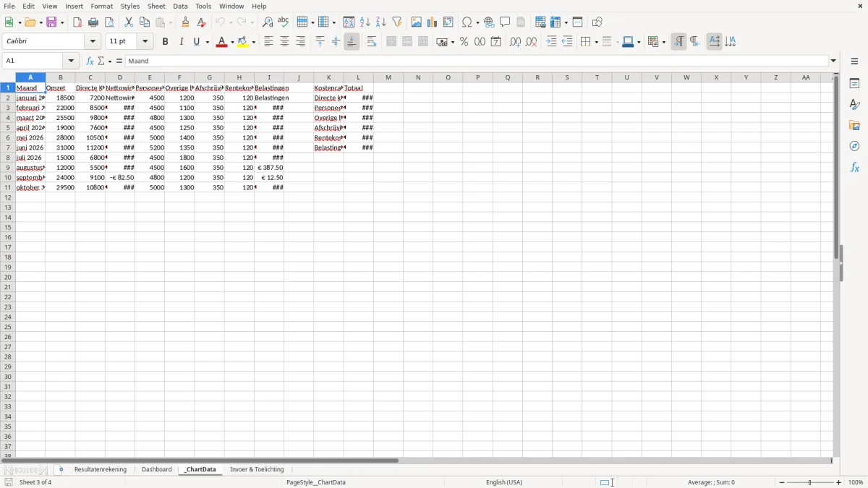Screen dimensions: 868x488
Task: Open sidebar Gallery panel icon
Action: click(854, 125)
